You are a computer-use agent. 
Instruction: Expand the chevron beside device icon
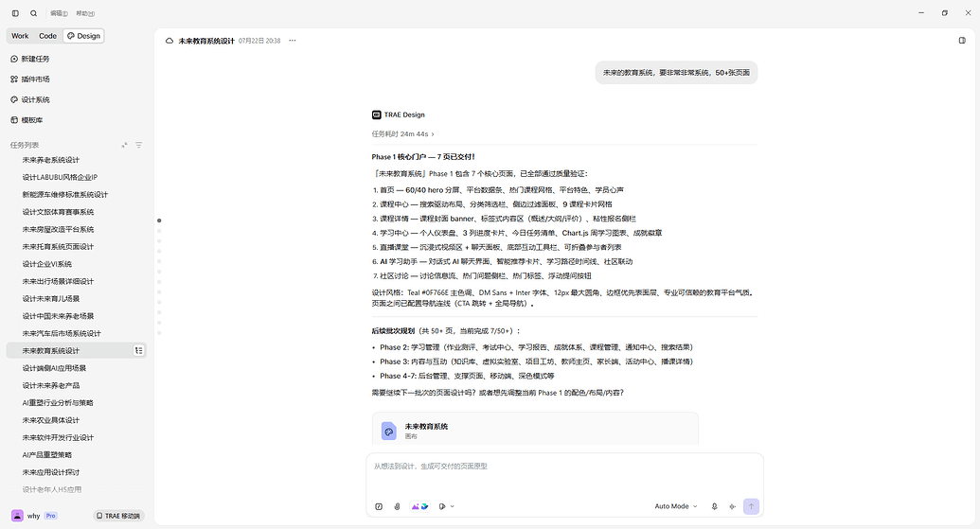(x=452, y=506)
